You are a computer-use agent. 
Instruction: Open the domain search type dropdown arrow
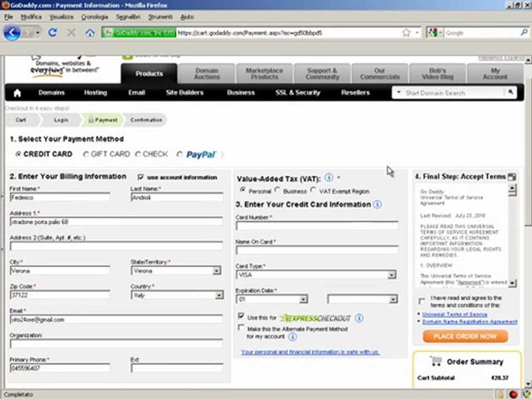[398, 93]
